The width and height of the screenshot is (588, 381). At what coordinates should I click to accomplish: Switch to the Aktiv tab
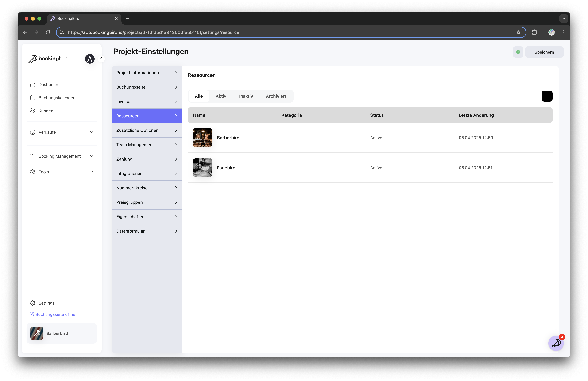tap(221, 96)
